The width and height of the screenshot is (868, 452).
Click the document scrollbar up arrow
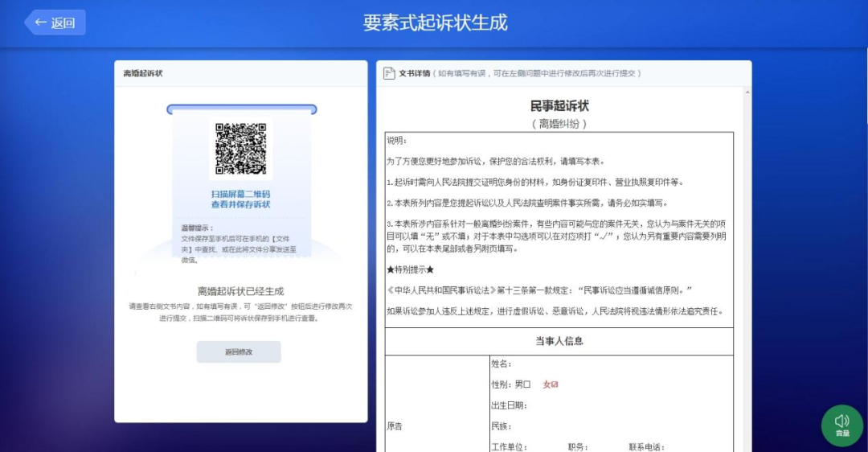(x=748, y=92)
